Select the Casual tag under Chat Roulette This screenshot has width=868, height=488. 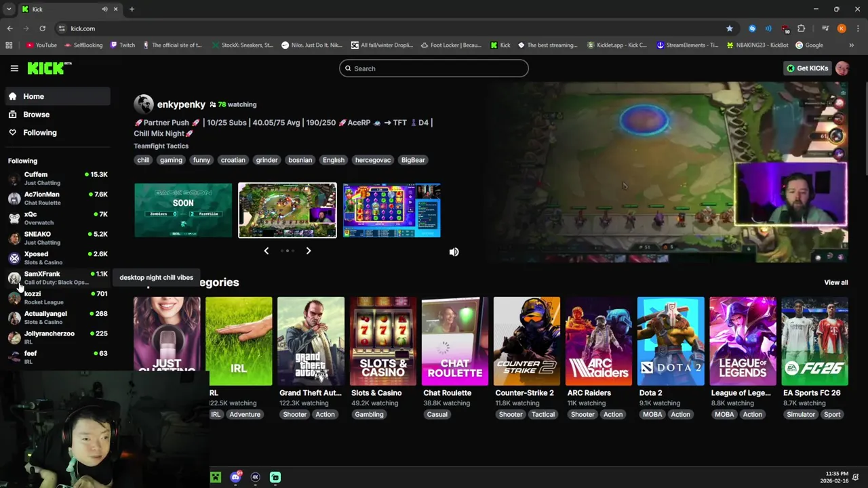pyautogui.click(x=437, y=415)
